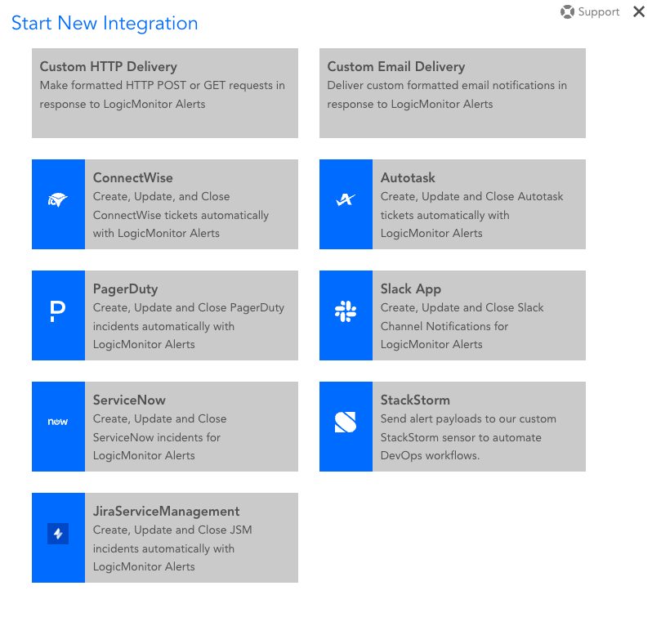Click 'Create, Update and Close PagerDuty incidents' description
Image resolution: width=652 pixels, height=644 pixels.
[189, 326]
